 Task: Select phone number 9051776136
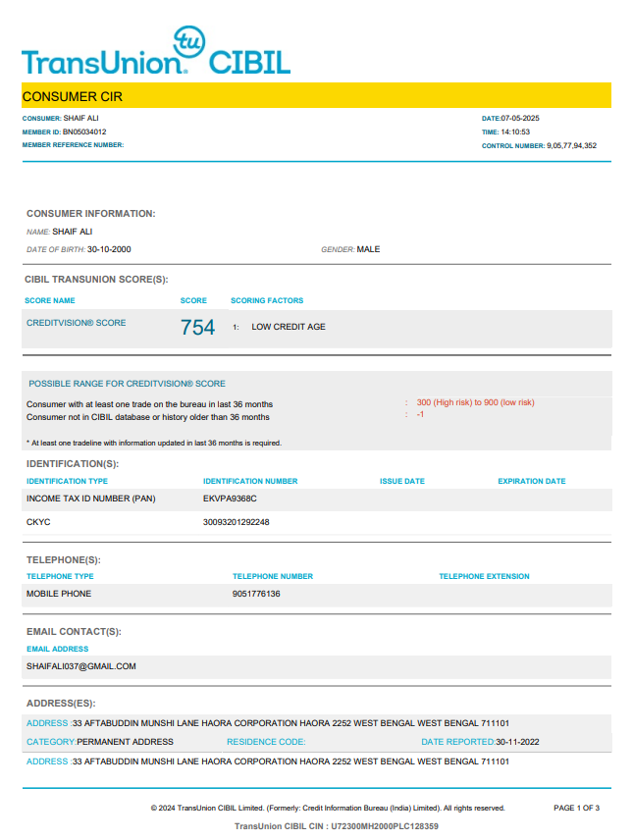256,594
